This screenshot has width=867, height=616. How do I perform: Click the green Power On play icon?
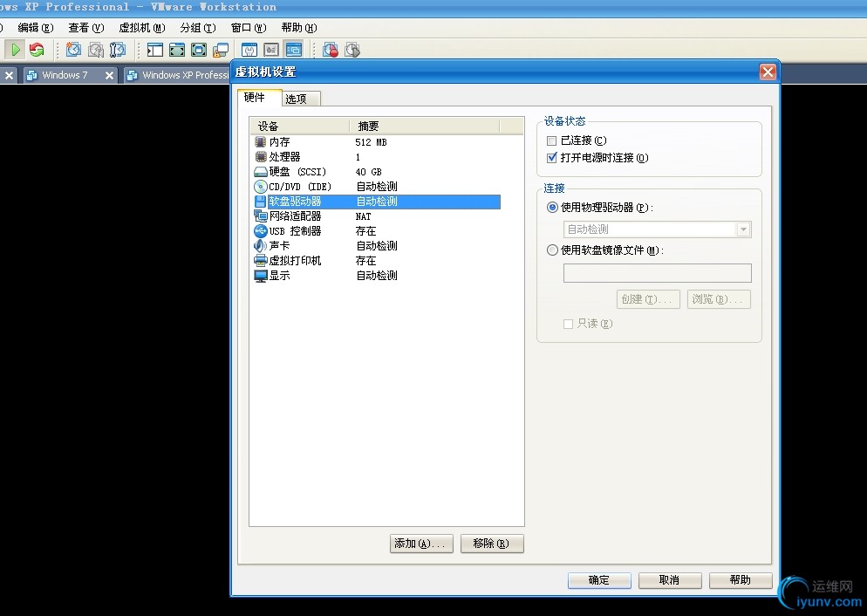coord(16,50)
